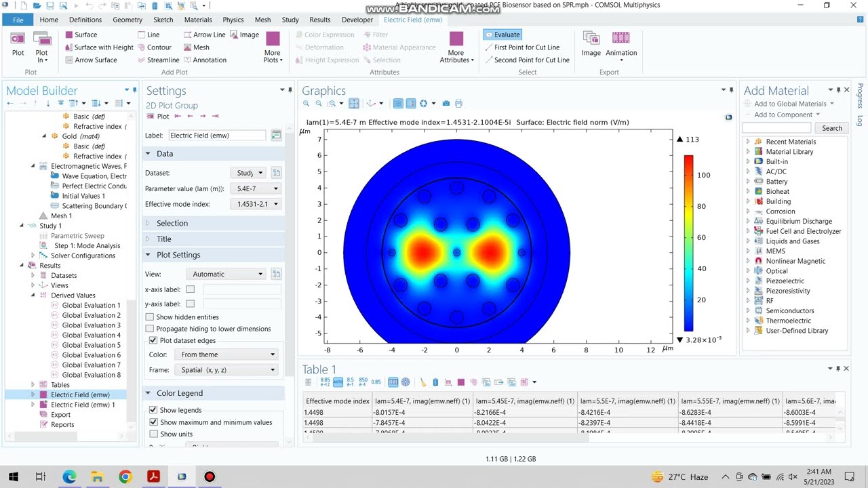Switch to the Materials ribbon tab

(198, 20)
